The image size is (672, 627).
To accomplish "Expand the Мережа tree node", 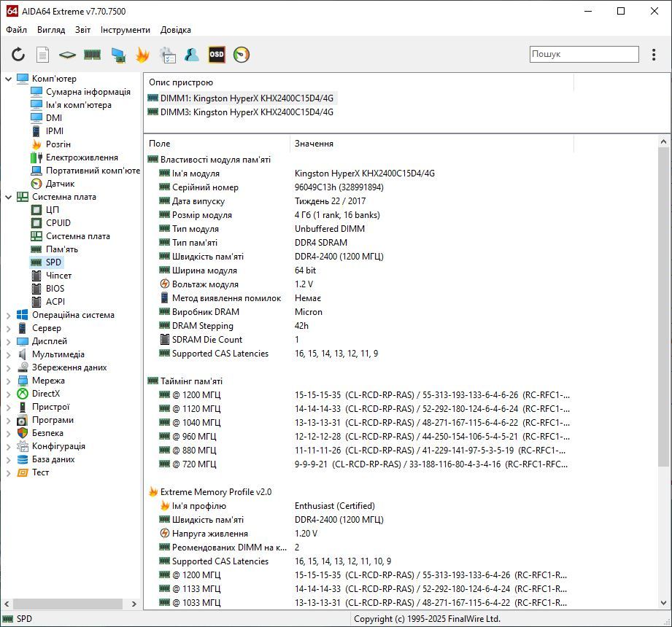I will 8,381.
